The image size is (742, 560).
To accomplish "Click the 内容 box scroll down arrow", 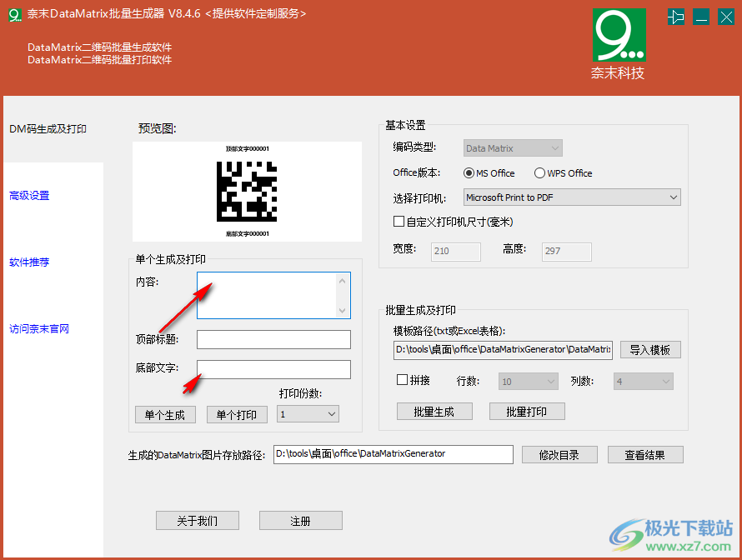I will click(x=342, y=310).
